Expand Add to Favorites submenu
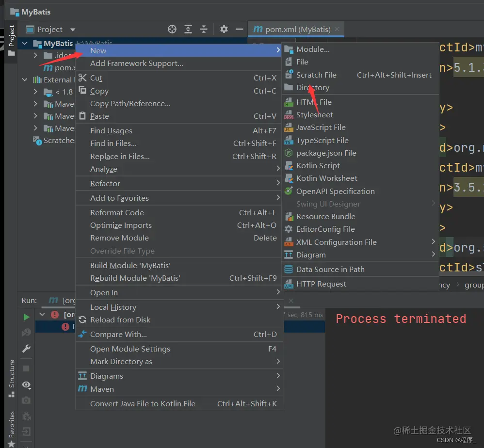Screen dimensions: 484x448 179,198
